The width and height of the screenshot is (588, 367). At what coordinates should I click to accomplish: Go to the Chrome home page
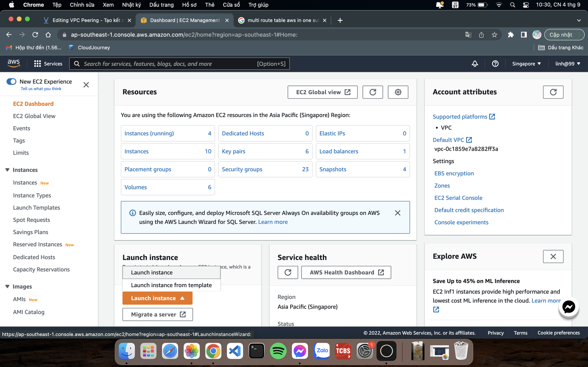(48, 35)
